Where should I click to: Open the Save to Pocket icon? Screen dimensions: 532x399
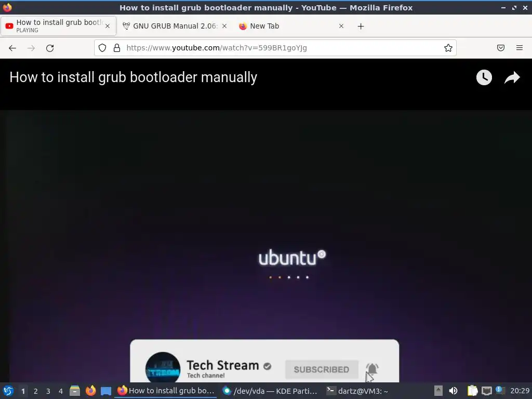(x=501, y=48)
